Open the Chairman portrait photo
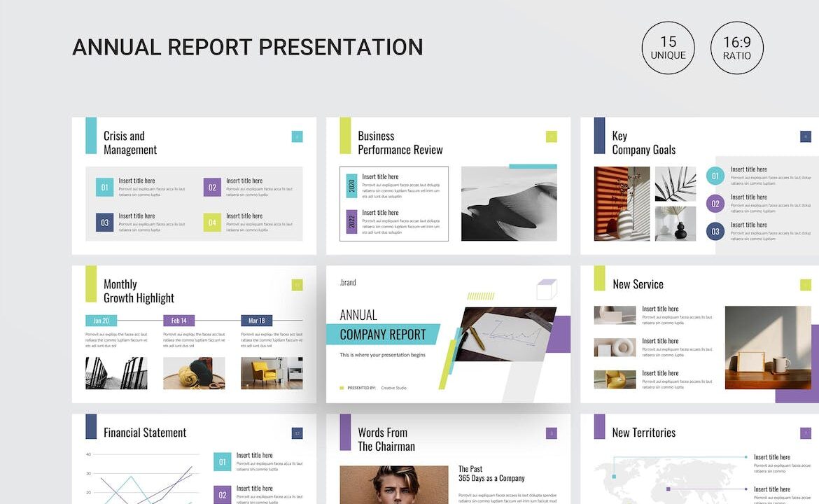 (x=393, y=484)
